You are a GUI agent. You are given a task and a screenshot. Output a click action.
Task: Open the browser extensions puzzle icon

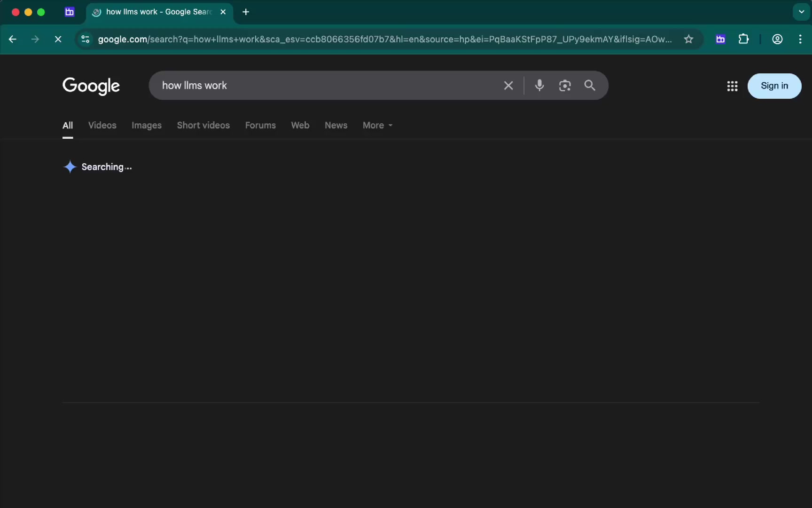tap(743, 39)
